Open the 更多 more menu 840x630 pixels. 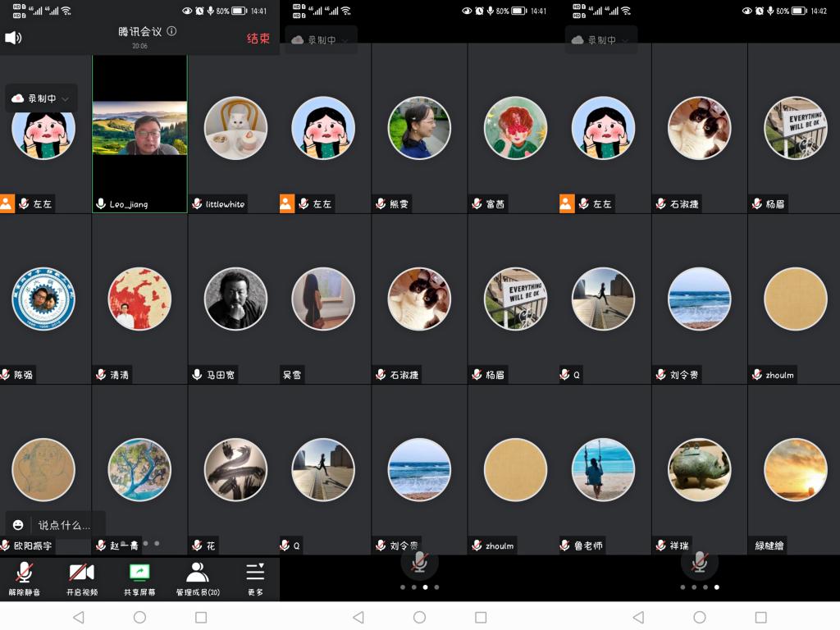point(255,573)
